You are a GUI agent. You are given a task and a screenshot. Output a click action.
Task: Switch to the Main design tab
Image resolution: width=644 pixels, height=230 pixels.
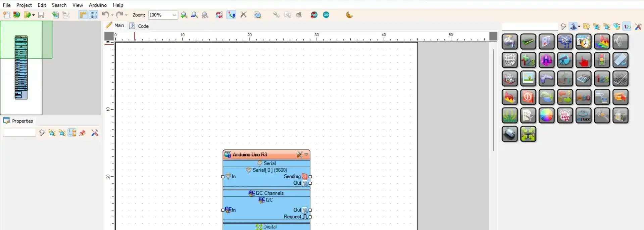(x=115, y=26)
